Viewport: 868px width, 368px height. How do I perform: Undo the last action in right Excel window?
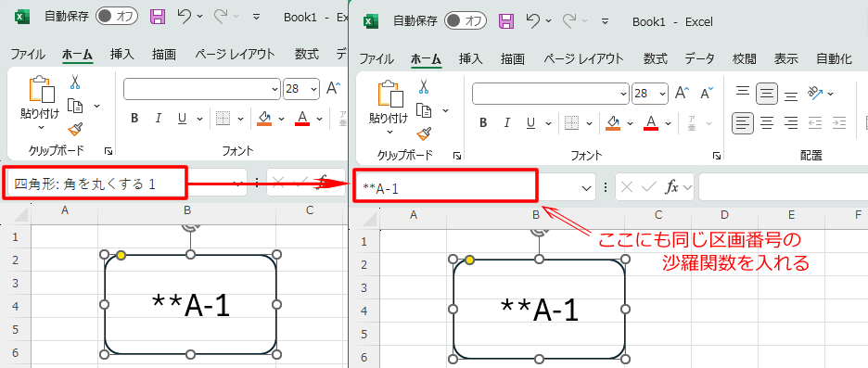point(533,21)
